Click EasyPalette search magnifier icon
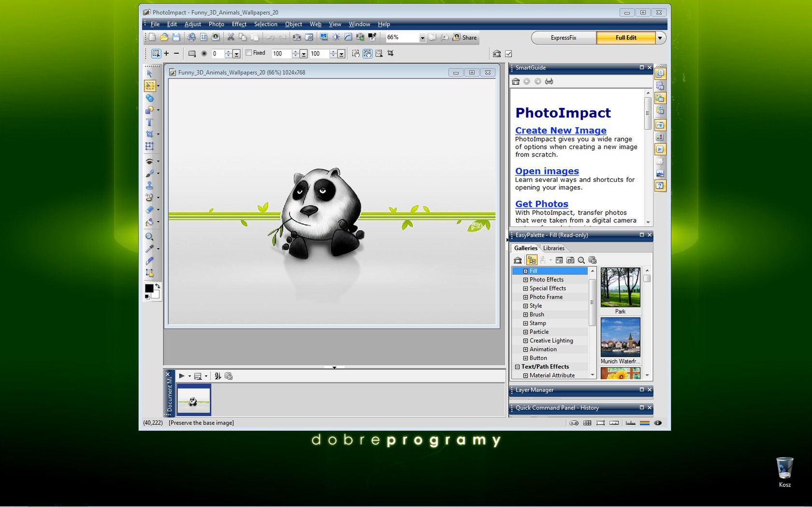The width and height of the screenshot is (812, 507). click(x=581, y=260)
